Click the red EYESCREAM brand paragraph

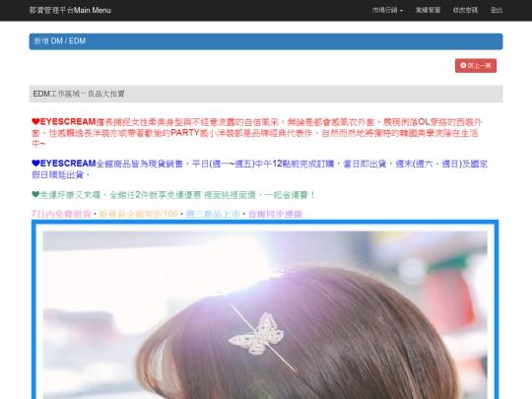[257, 133]
